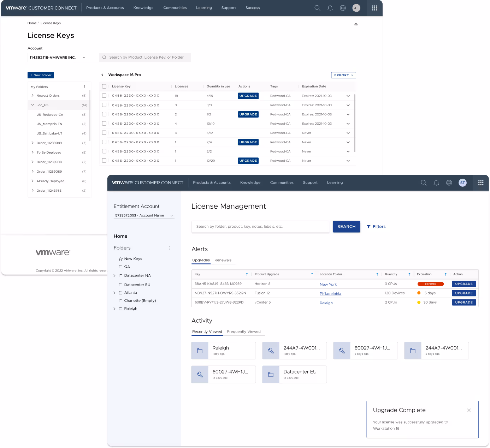Collapse the Loc_US folder
490x448 pixels.
pyautogui.click(x=33, y=105)
